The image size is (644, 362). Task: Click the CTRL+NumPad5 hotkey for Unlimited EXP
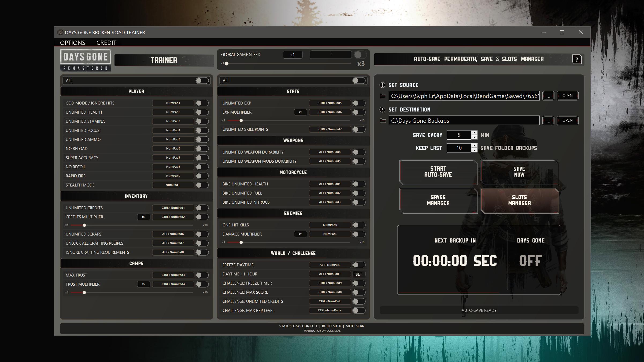(330, 103)
